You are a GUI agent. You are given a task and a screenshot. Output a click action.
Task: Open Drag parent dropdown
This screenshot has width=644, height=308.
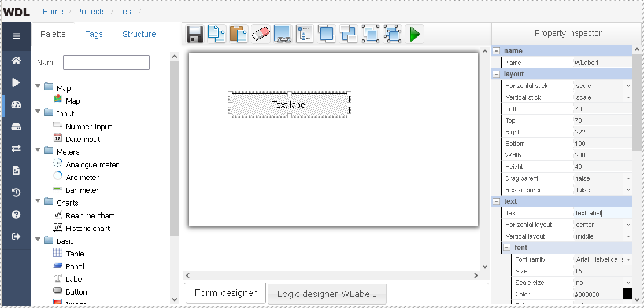[628, 178]
